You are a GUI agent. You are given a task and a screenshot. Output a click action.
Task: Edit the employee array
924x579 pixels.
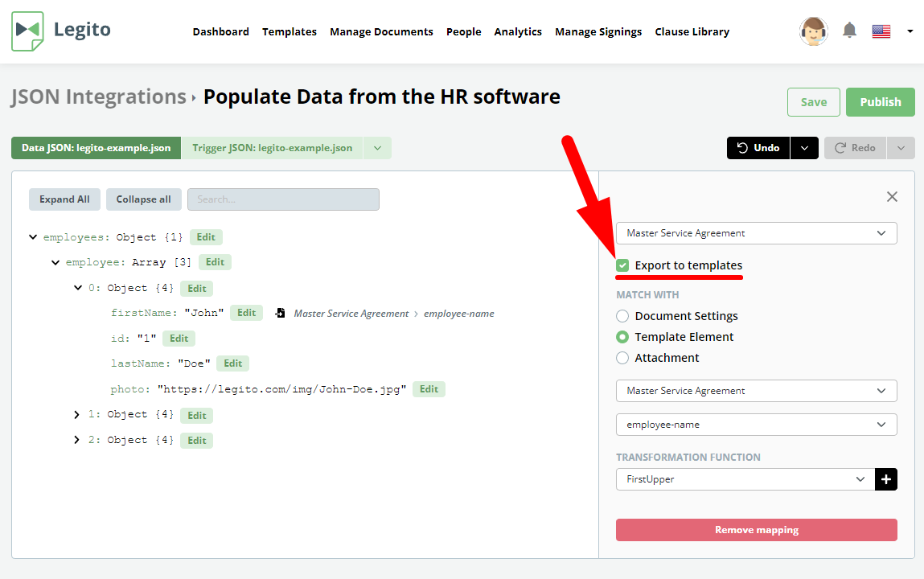click(x=215, y=262)
